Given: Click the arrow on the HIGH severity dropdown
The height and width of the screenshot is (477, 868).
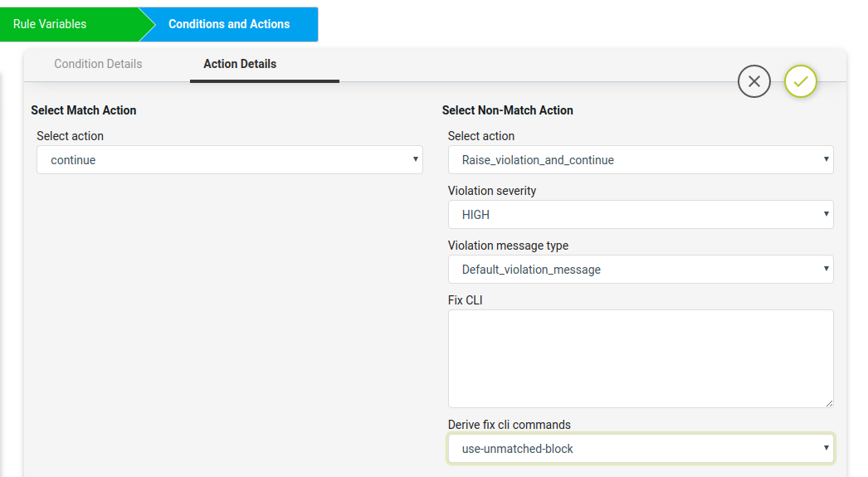Looking at the screenshot, I should (826, 214).
